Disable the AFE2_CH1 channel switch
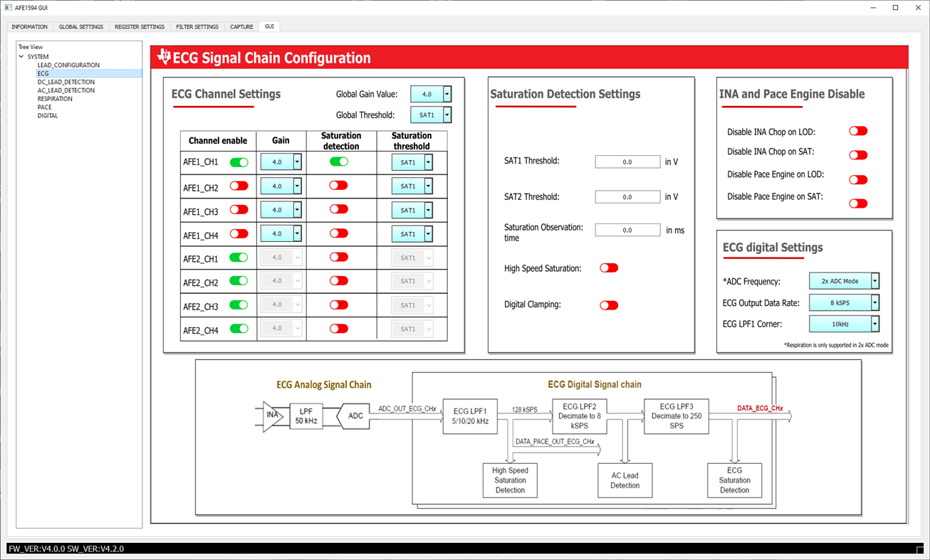Image resolution: width=930 pixels, height=560 pixels. pyautogui.click(x=239, y=258)
